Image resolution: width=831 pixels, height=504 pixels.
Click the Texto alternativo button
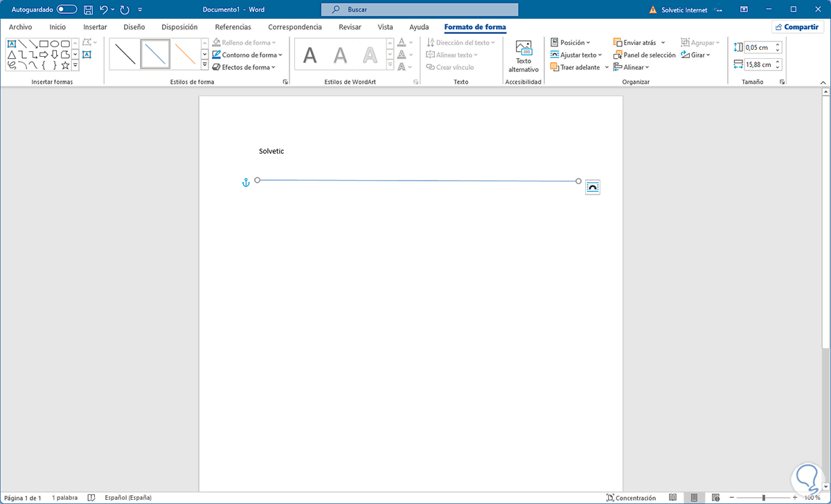(x=524, y=56)
